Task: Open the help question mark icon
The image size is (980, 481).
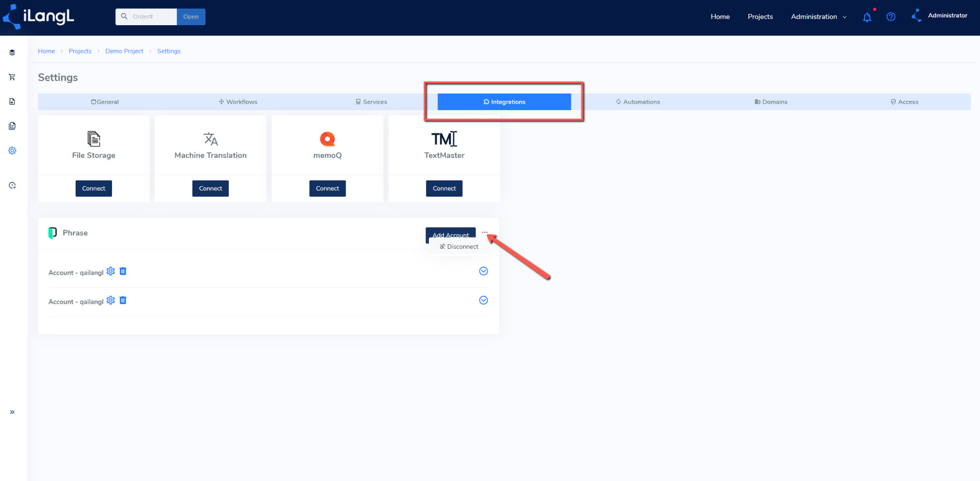Action: coord(891,17)
